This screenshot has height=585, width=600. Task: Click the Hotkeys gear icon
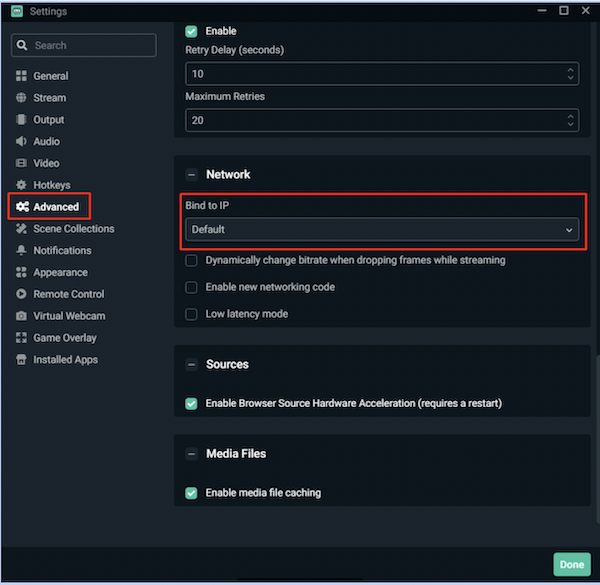(x=21, y=185)
